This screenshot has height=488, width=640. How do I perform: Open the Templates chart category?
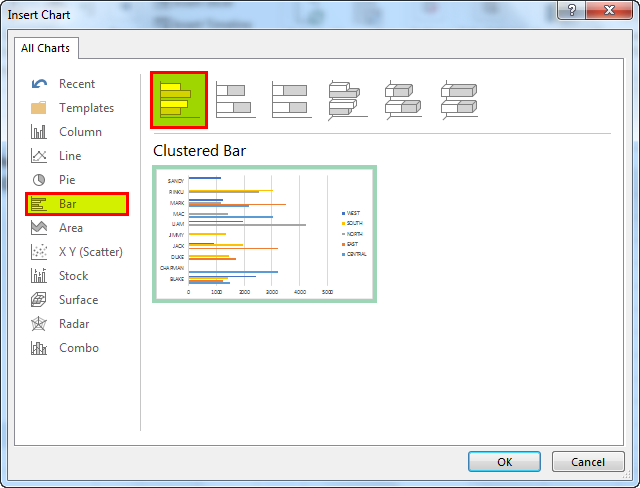pyautogui.click(x=77, y=108)
